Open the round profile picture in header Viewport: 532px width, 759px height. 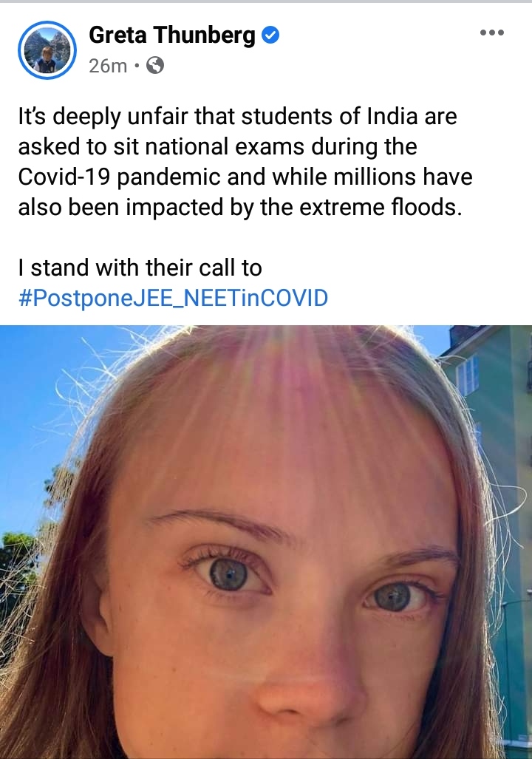(x=47, y=50)
